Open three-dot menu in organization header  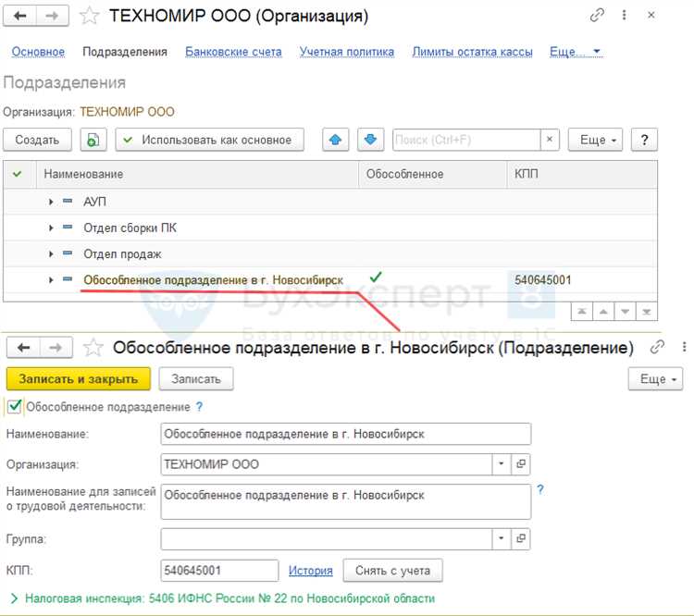click(624, 16)
